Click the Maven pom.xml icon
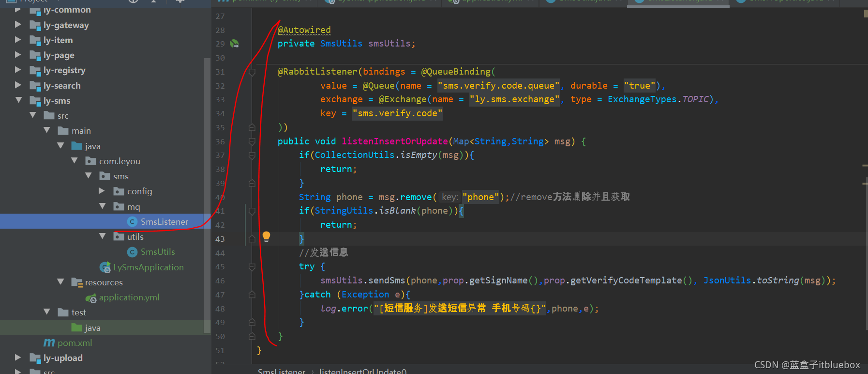 [x=49, y=343]
